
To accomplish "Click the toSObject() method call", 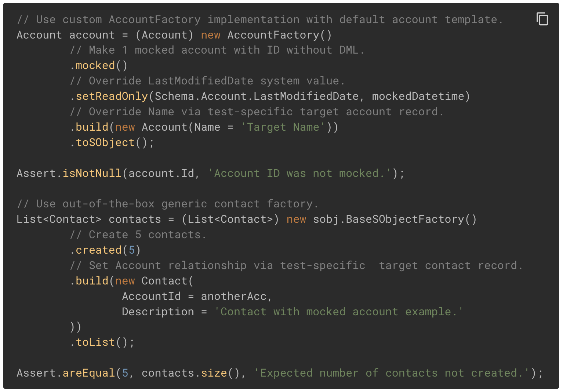I will (x=111, y=142).
